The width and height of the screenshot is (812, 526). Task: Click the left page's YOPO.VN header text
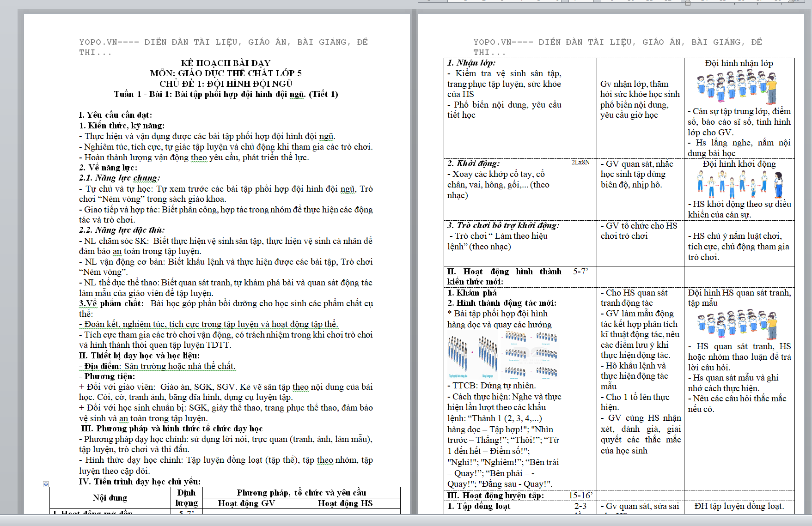tap(223, 47)
